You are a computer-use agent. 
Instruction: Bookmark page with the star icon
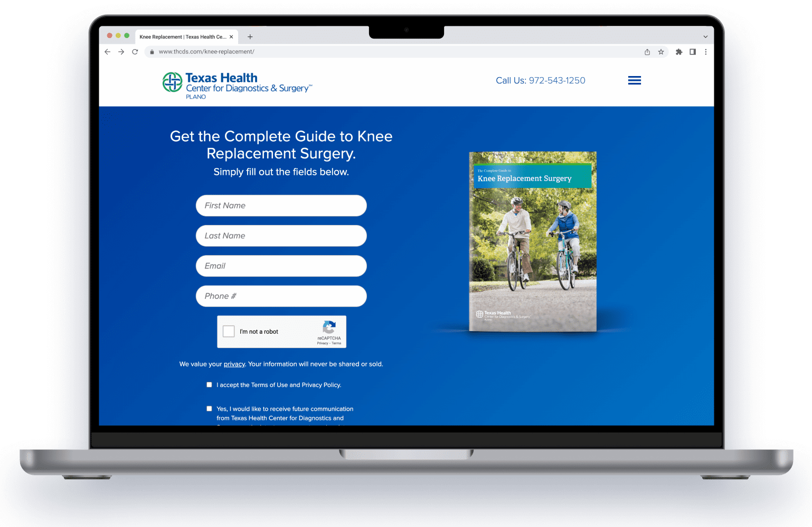[x=661, y=52]
